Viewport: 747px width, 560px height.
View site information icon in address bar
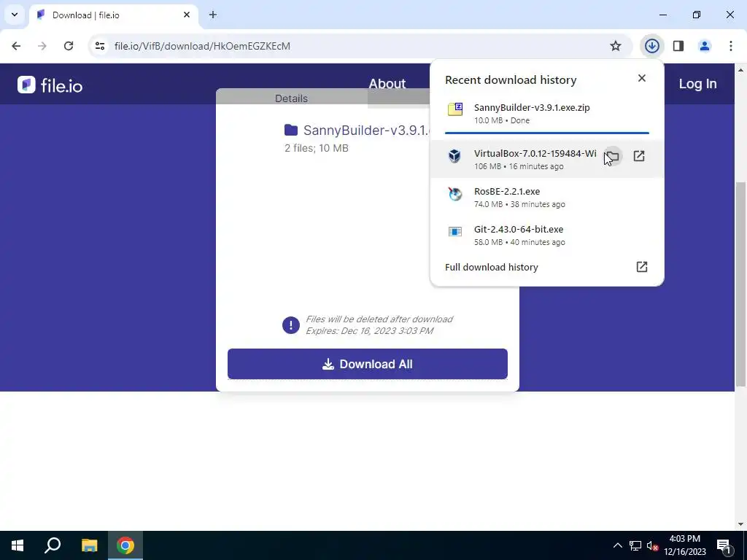[100, 46]
